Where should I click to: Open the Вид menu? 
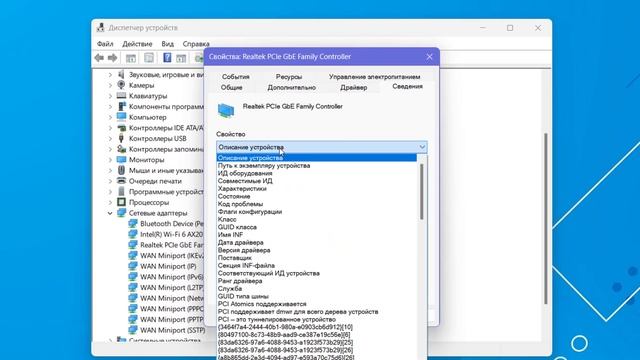[167, 44]
